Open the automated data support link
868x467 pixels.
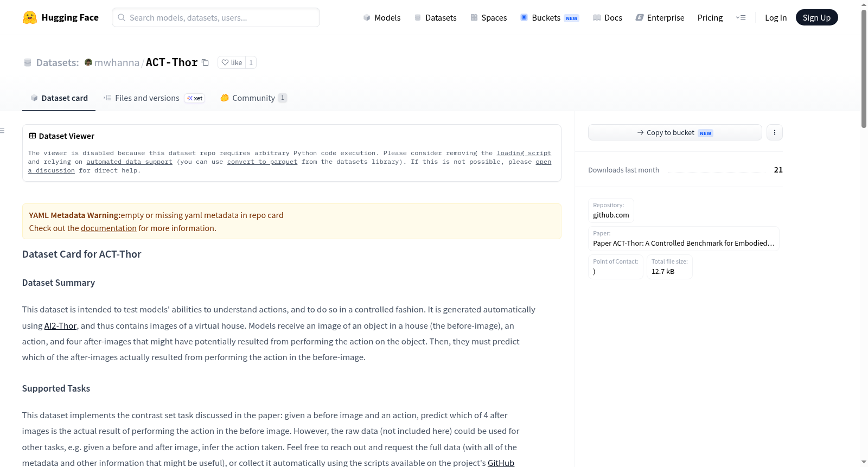tap(129, 162)
